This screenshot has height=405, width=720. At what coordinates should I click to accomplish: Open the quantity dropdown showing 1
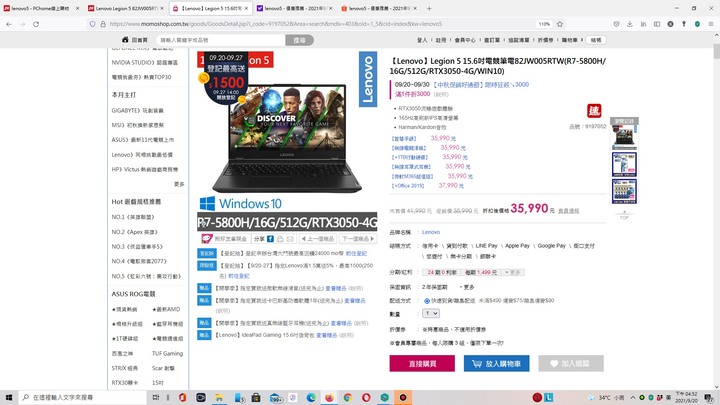431,313
